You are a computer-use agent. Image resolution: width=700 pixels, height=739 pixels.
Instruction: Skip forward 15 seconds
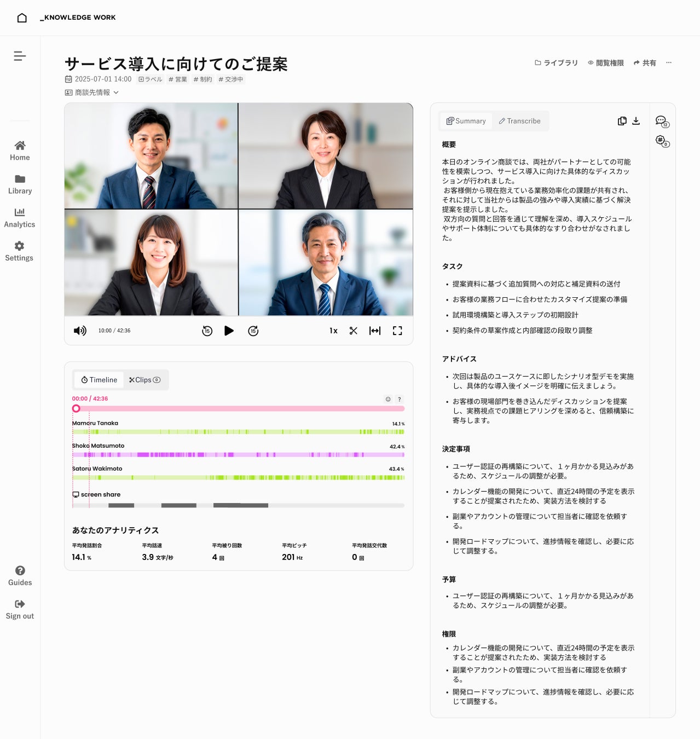point(253,331)
